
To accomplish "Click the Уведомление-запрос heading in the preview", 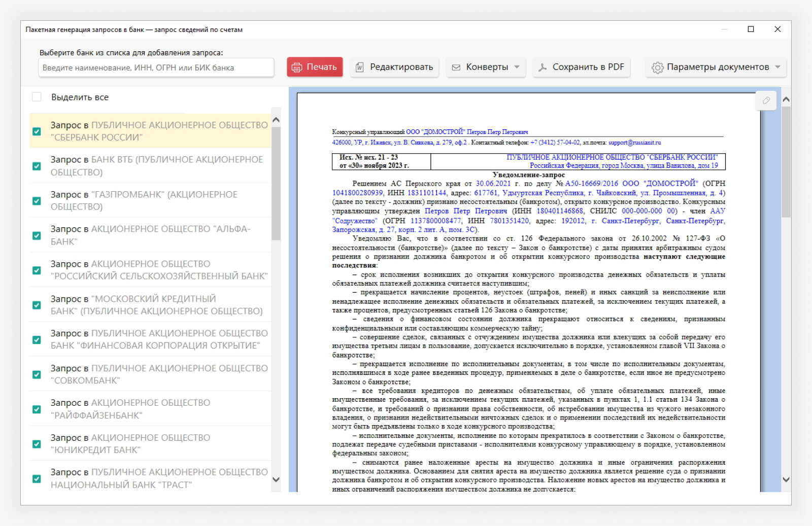I will 528,174.
